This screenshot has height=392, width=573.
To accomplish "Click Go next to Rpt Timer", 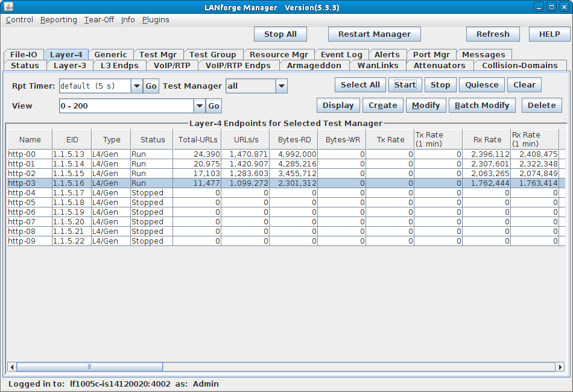I will (x=151, y=86).
